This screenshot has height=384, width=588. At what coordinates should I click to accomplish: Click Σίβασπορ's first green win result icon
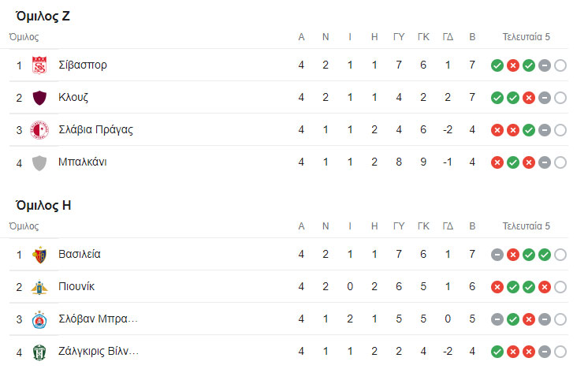coord(497,65)
